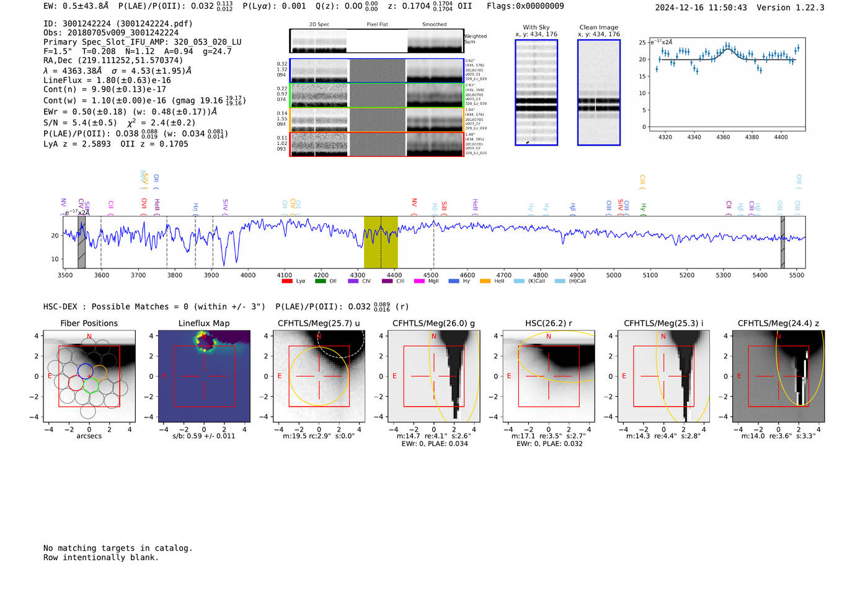Click the EWr = 0.50(±0.18) line

pos(130,112)
